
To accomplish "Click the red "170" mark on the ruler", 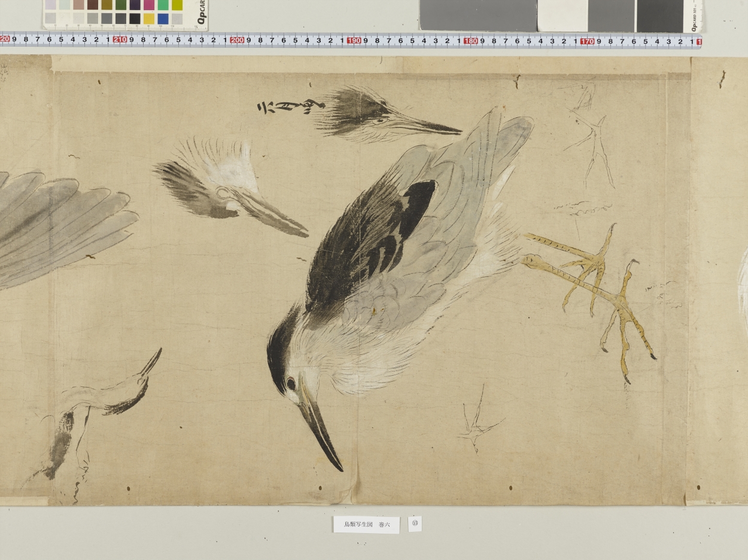I will click(x=588, y=41).
